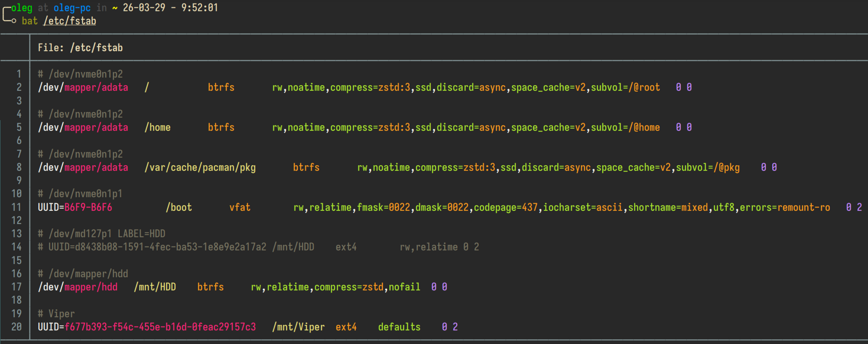Screen dimensions: 868x344
Task: Click the "0 0" values ending line 2
Action: (x=684, y=87)
